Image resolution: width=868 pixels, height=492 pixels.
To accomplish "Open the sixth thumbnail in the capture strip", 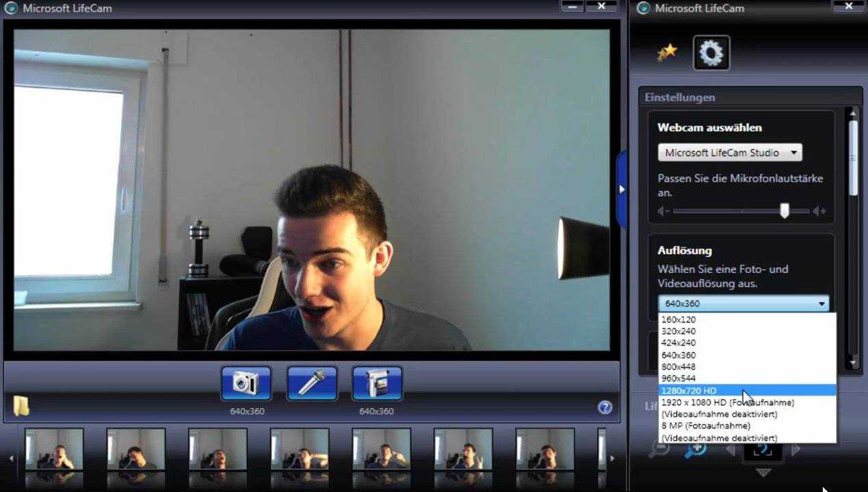I will coord(463,449).
